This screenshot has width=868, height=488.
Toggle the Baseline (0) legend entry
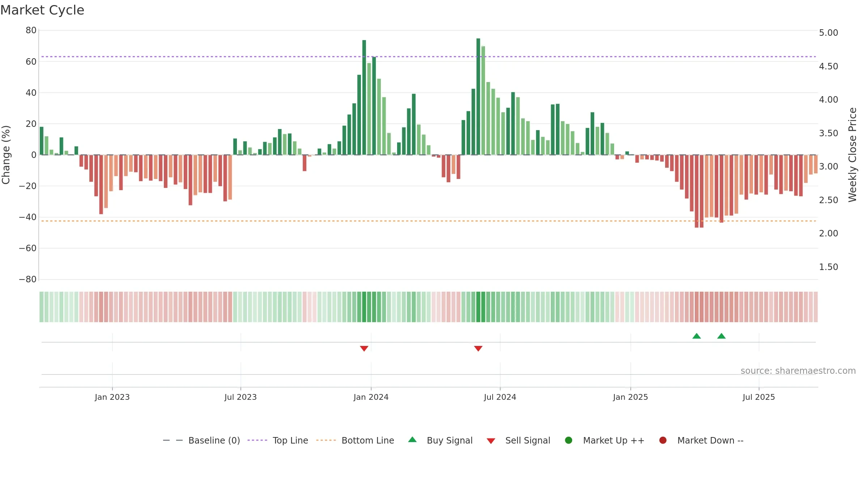point(201,440)
